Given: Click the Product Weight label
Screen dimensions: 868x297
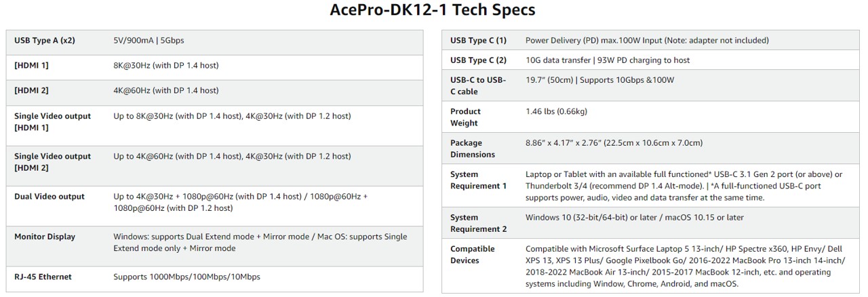Looking at the screenshot, I should 466,117.
